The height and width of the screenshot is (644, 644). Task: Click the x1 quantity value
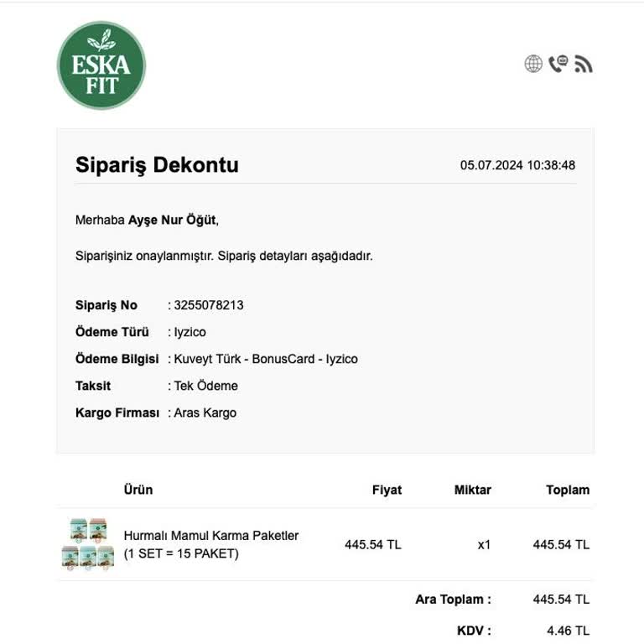[484, 544]
